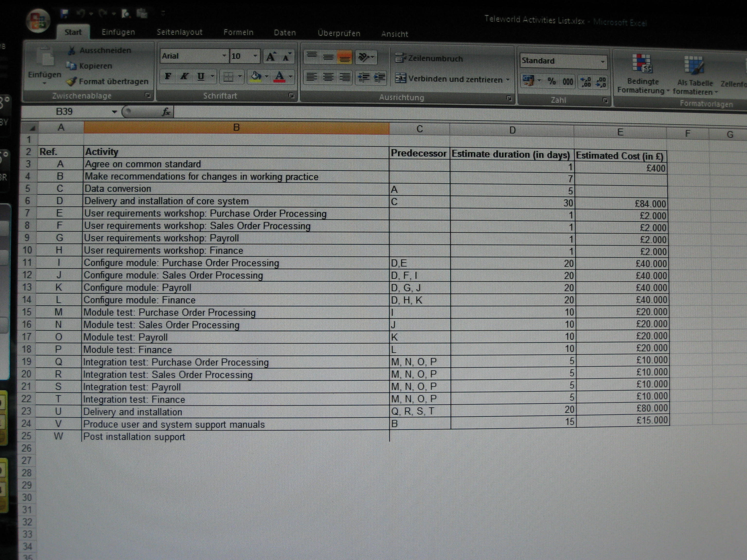Image resolution: width=747 pixels, height=560 pixels.
Task: Open the Seitenlayout ribbon tab
Action: [179, 32]
